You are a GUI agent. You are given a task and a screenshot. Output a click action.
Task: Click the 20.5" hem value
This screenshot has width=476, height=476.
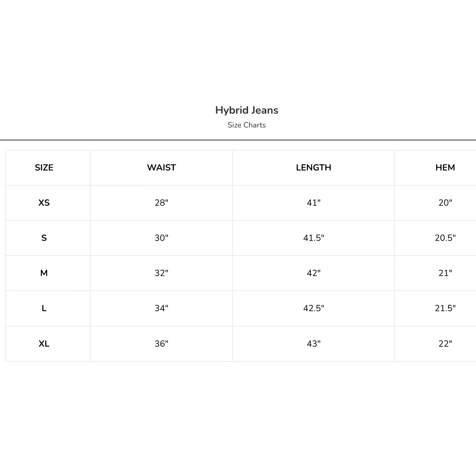(445, 238)
